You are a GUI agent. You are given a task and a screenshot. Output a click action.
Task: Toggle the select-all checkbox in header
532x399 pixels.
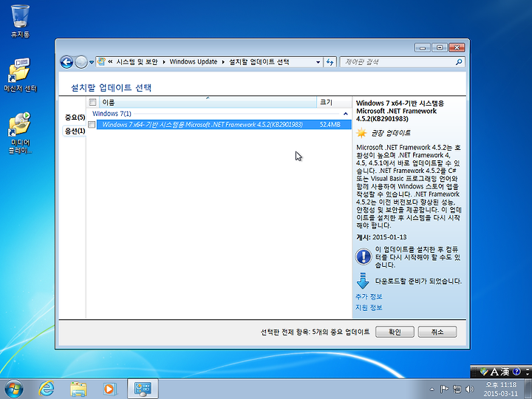92,102
